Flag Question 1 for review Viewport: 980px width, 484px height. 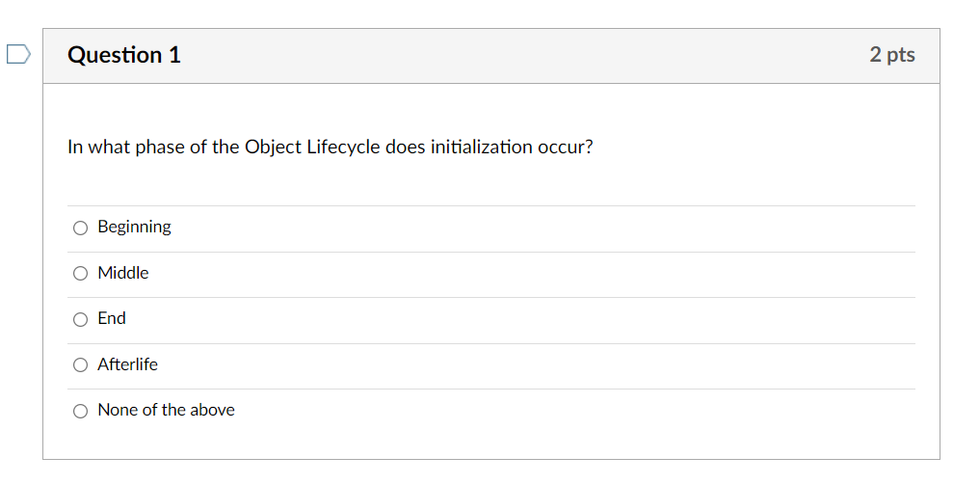click(18, 55)
